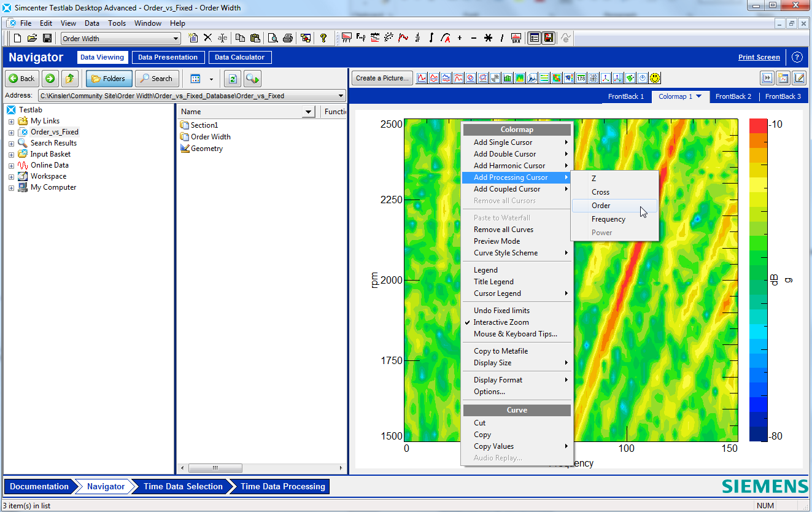Click the New file icon in toolbar
This screenshot has width=812, height=512.
[x=17, y=38]
